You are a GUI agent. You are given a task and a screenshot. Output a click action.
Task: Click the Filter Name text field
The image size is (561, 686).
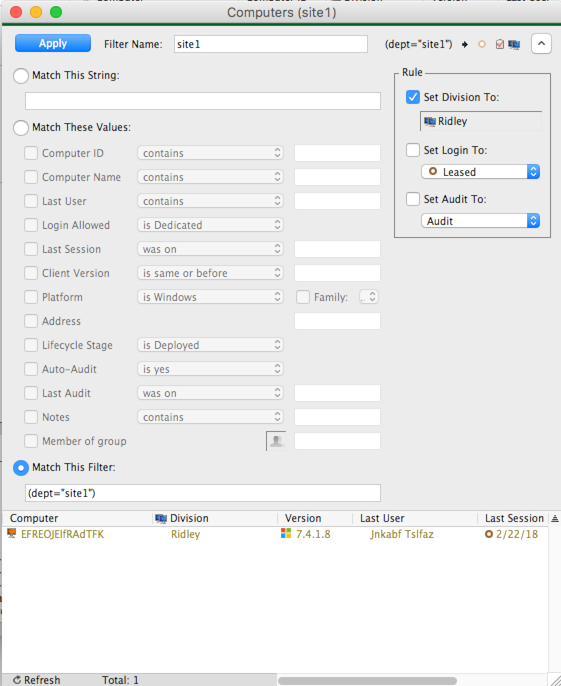(x=270, y=44)
